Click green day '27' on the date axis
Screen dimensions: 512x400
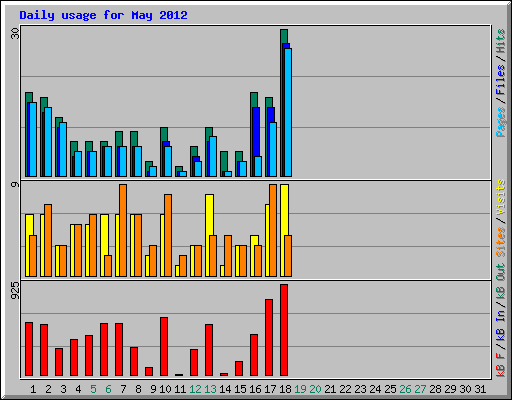(x=420, y=389)
